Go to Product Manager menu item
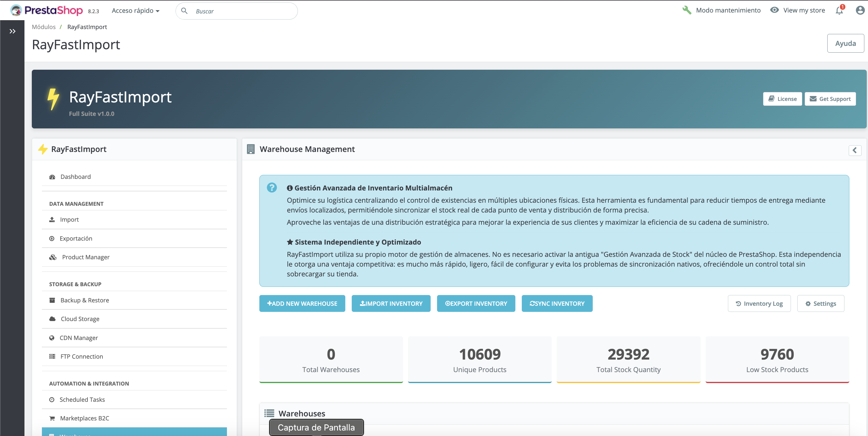This screenshot has height=436, width=868. point(86,257)
